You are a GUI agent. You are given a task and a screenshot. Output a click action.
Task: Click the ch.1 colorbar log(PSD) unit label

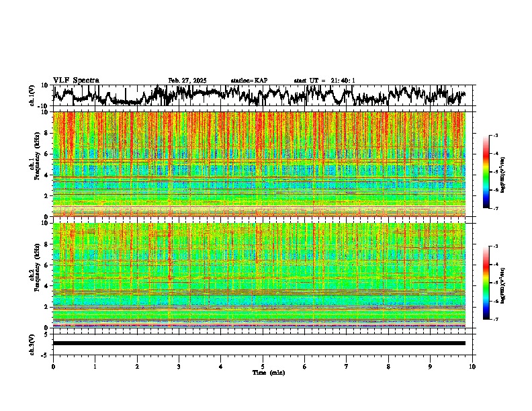point(503,175)
